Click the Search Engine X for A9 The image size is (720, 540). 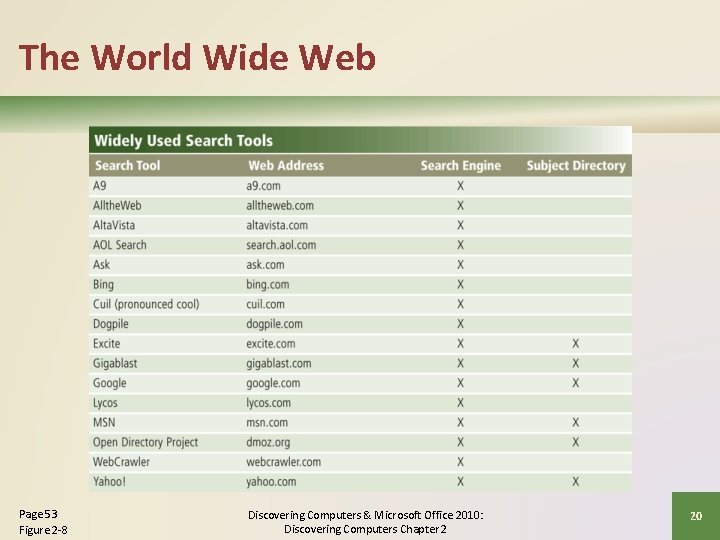(x=461, y=186)
